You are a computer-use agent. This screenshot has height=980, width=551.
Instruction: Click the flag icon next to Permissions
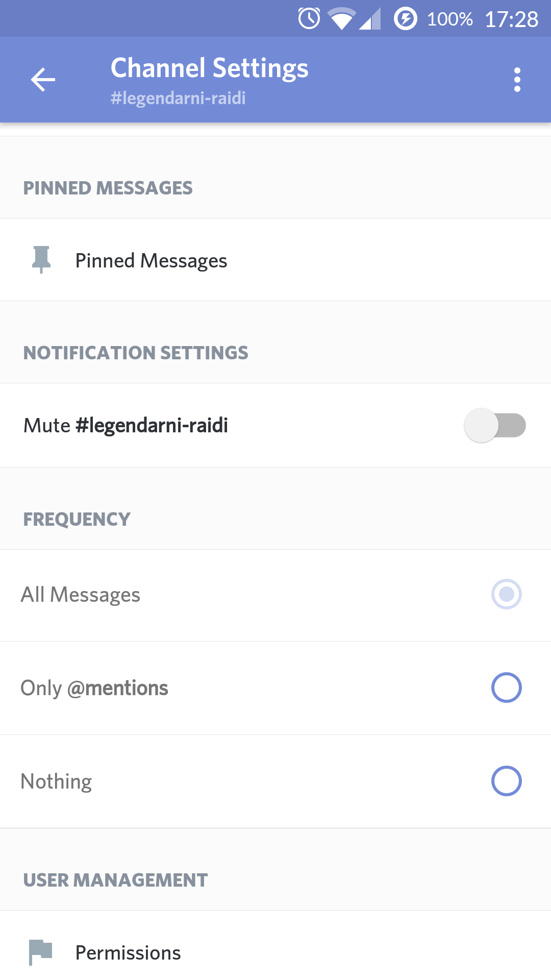tap(41, 952)
